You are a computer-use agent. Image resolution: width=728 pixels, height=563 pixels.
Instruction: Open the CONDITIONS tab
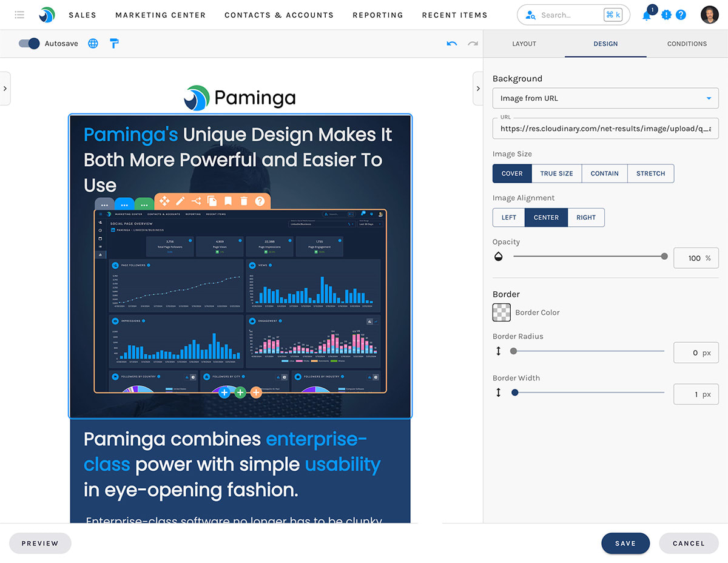click(x=687, y=44)
